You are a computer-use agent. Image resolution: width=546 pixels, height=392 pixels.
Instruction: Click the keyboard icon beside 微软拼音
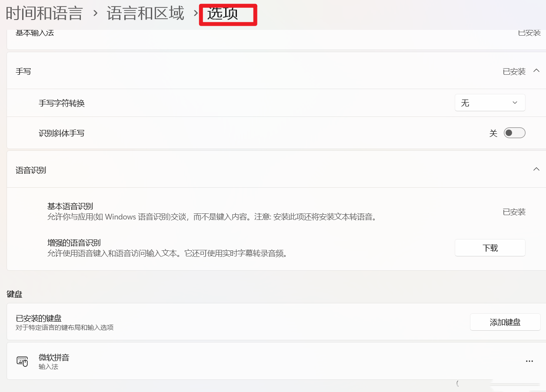pos(22,361)
